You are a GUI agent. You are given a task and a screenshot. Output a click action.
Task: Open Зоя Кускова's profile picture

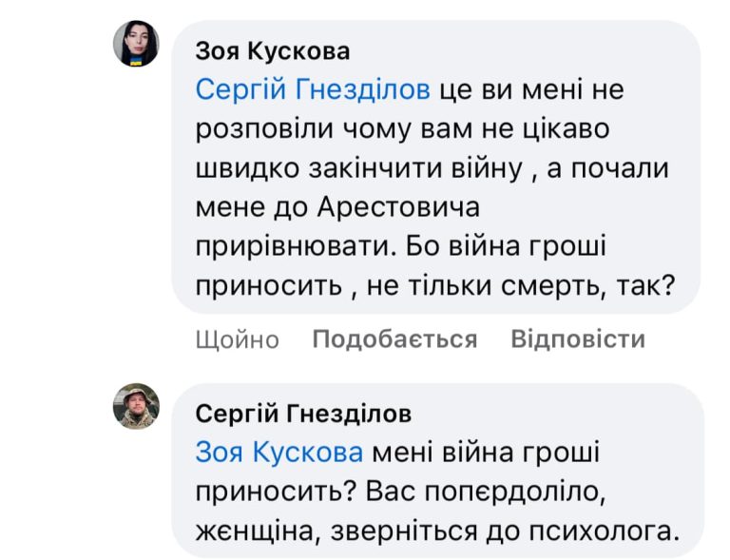coord(136,44)
